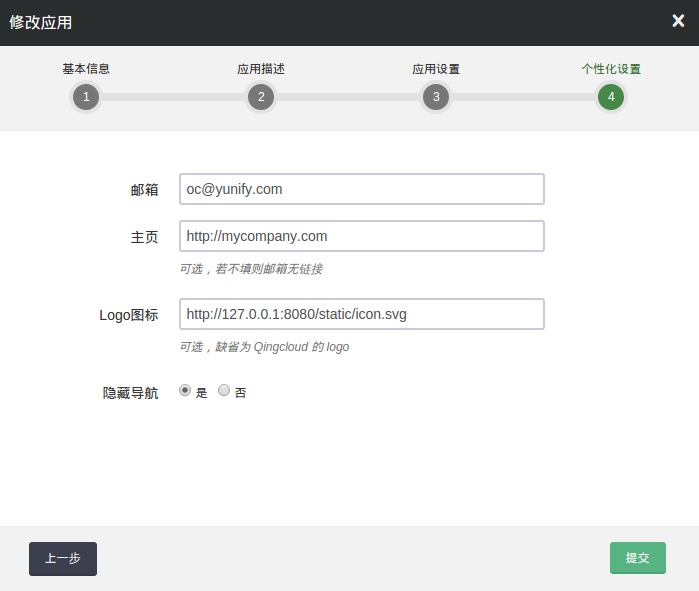Screen dimensions: 699x591
Task: Click the Logo图标 field label
Action: pyautogui.click(x=128, y=315)
